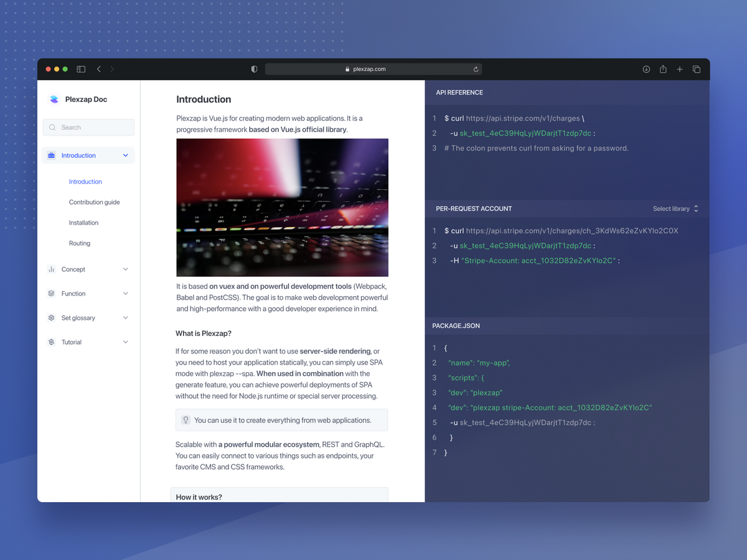Expand the Set glossary section chevron
This screenshot has width=747, height=560.
click(x=126, y=318)
